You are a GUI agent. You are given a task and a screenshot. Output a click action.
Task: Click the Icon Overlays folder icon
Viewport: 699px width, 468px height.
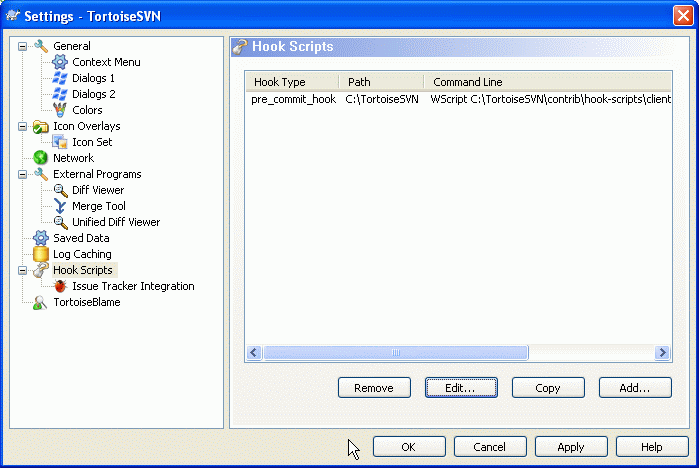point(41,127)
